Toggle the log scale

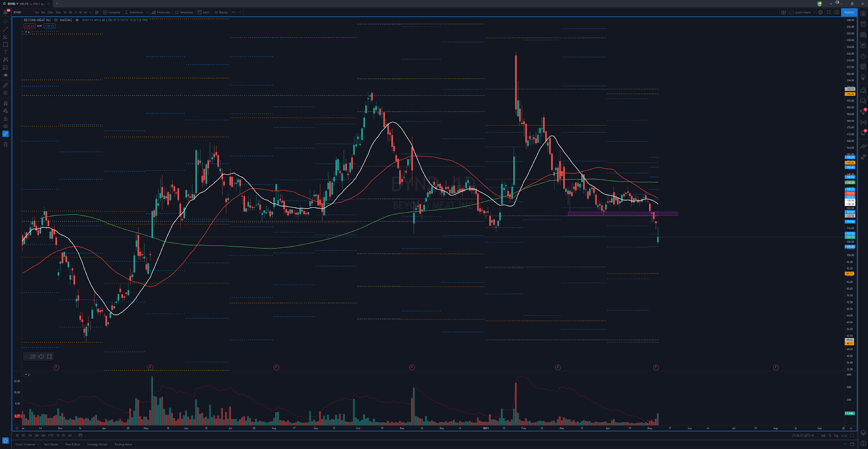point(836,435)
